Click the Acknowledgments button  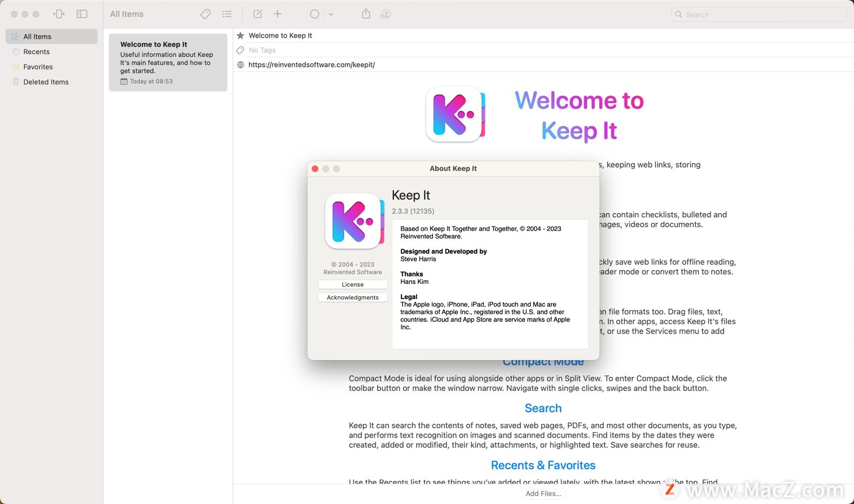(353, 297)
